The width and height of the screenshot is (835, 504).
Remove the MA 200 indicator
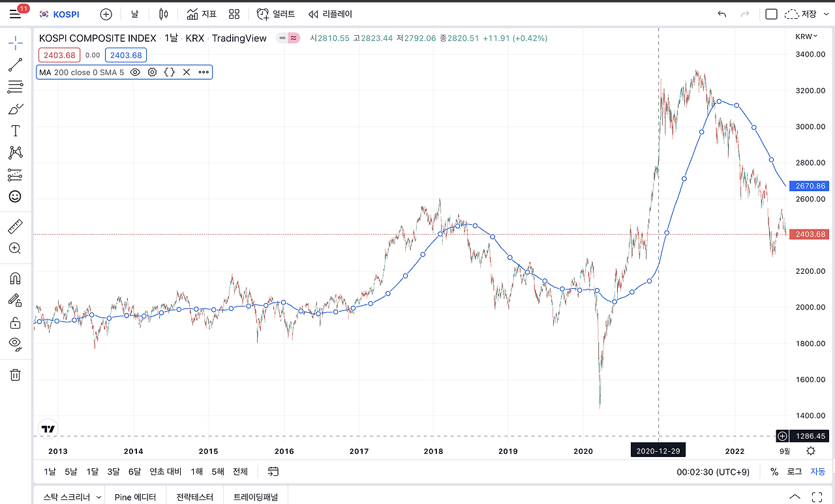pos(187,72)
